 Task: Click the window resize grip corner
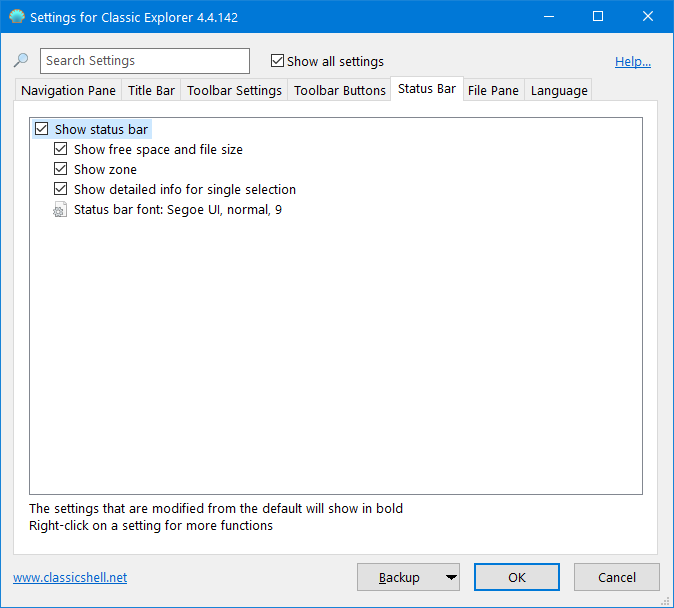[666, 600]
